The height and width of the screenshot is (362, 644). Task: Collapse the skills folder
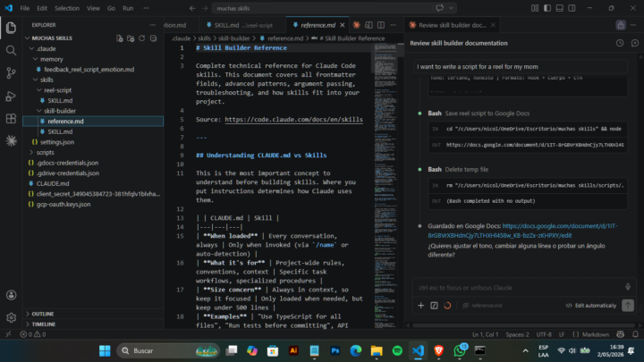click(x=35, y=80)
